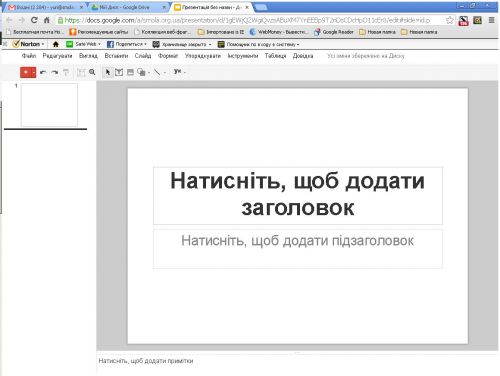This screenshot has height=376, width=500.
Task: Close the presentation browser tab
Action: pyautogui.click(x=247, y=7)
